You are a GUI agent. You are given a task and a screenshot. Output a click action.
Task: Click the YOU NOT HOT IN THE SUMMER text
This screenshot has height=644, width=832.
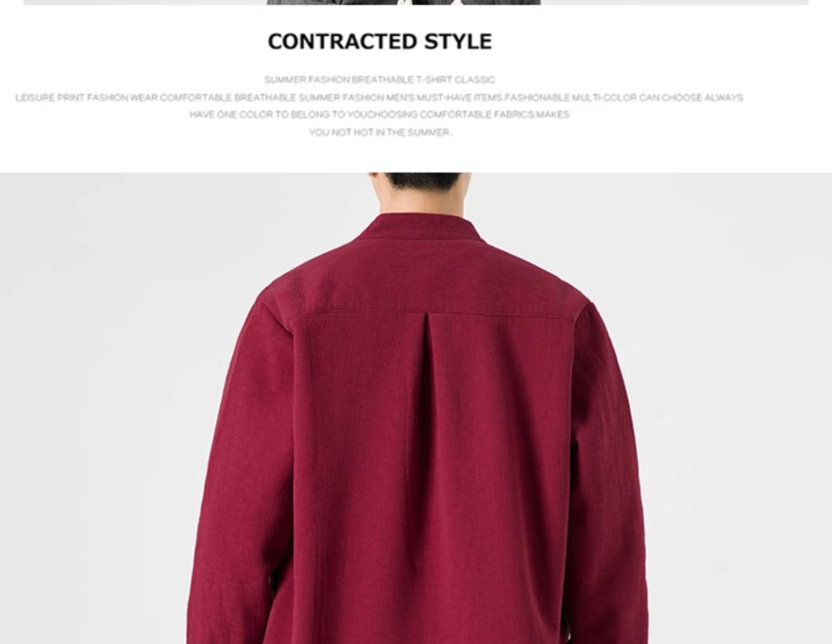(x=380, y=132)
